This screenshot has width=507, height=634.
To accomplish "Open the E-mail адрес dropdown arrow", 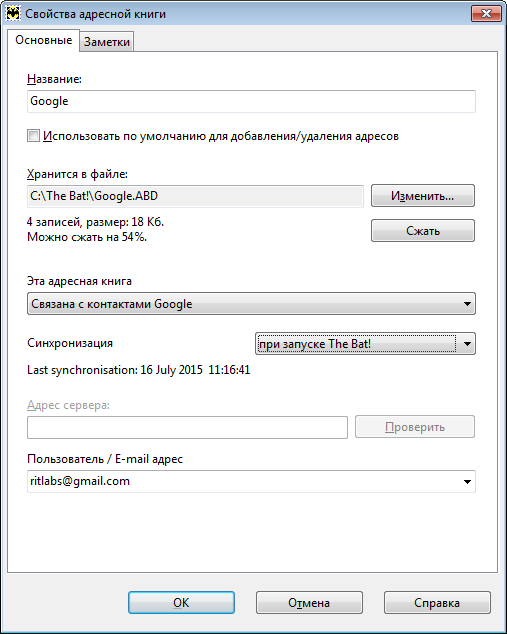I will 467,482.
